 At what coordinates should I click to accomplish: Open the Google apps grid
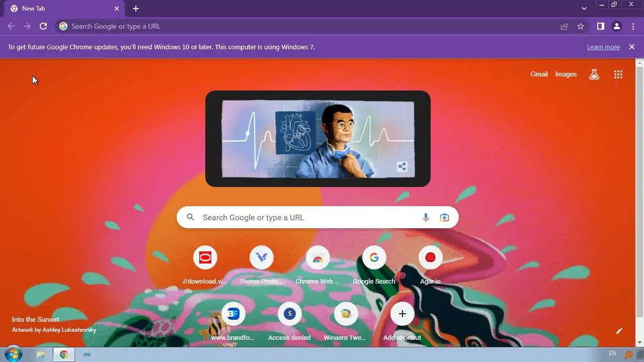618,74
